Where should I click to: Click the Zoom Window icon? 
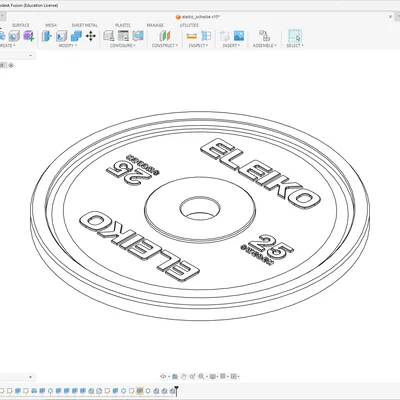point(192,376)
